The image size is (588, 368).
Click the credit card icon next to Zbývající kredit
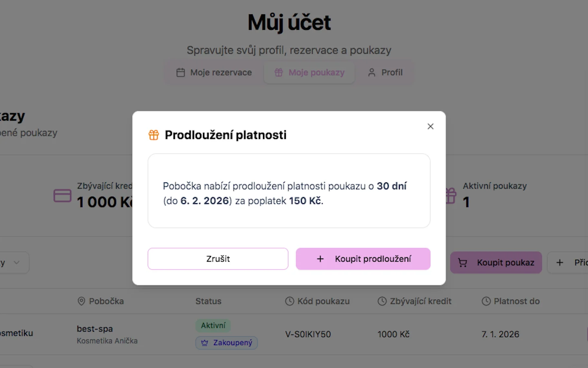[62, 195]
